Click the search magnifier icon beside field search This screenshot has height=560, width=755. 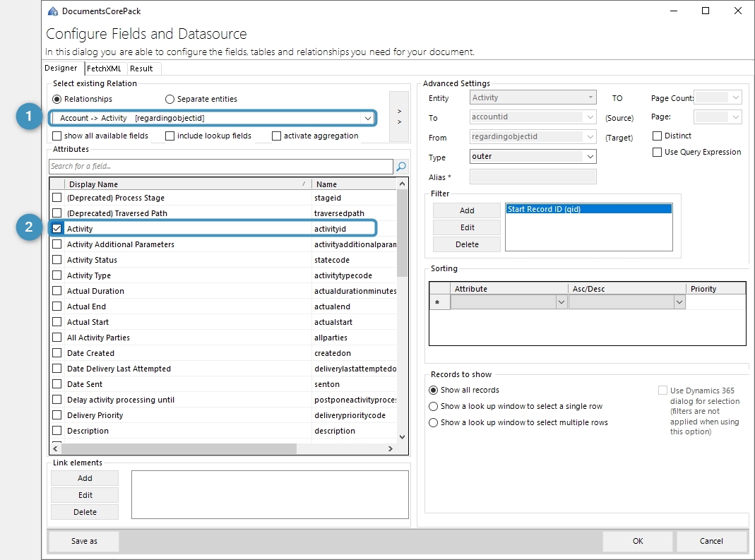(400, 167)
